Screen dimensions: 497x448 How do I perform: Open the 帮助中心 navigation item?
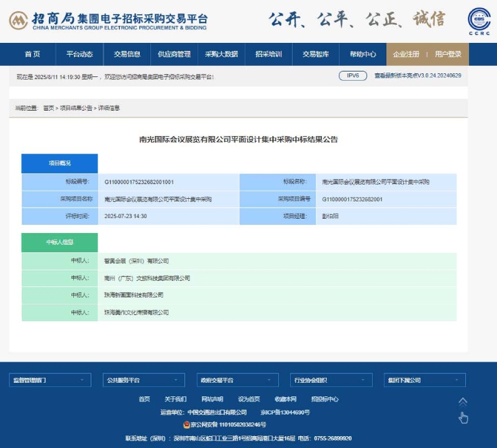click(363, 54)
